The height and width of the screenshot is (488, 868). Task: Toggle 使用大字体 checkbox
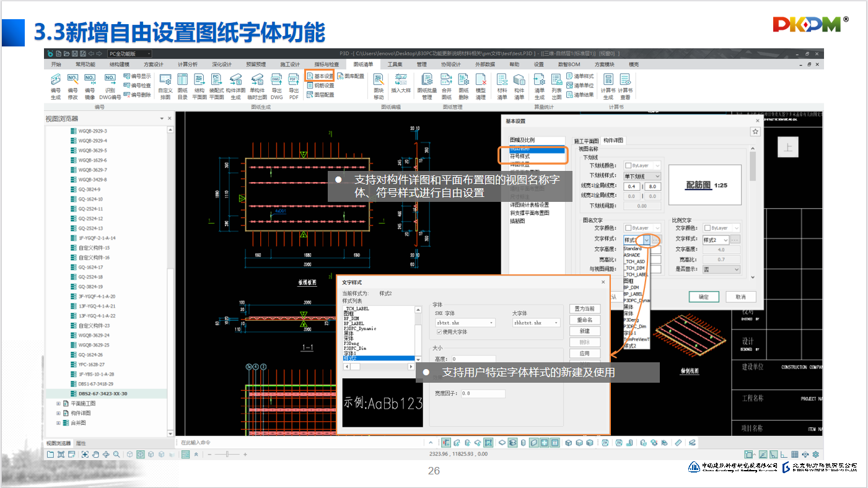[x=440, y=332]
